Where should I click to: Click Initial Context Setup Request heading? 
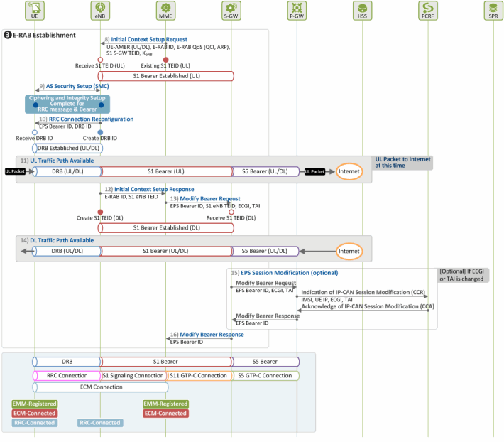point(149,39)
